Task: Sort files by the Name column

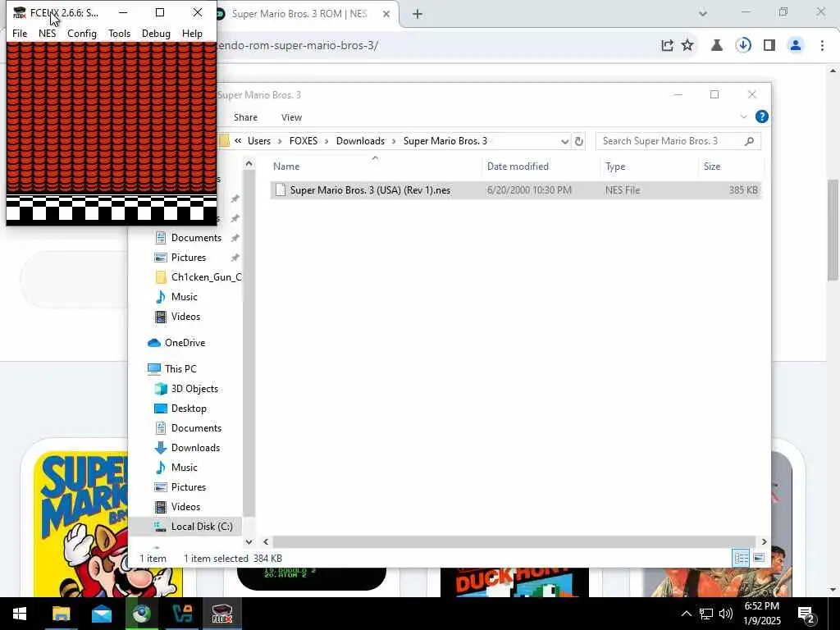Action: coord(286,167)
